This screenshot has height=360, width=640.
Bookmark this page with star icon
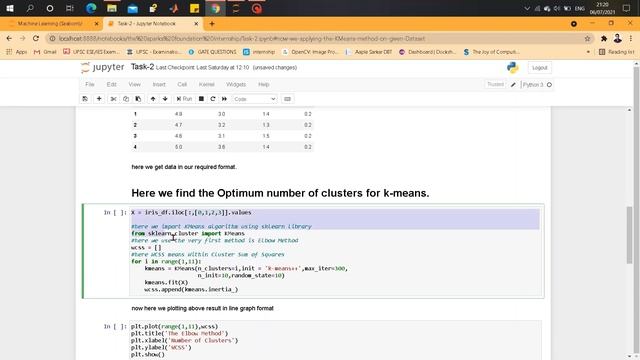point(587,38)
